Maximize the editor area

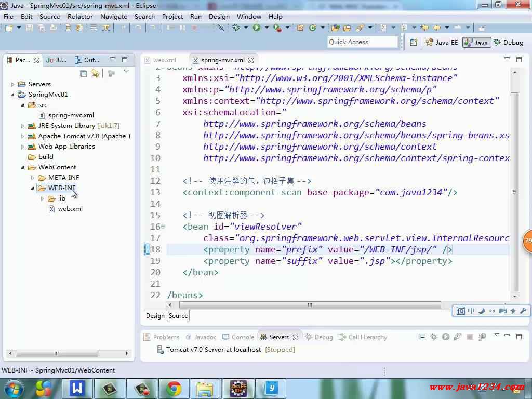[519, 59]
